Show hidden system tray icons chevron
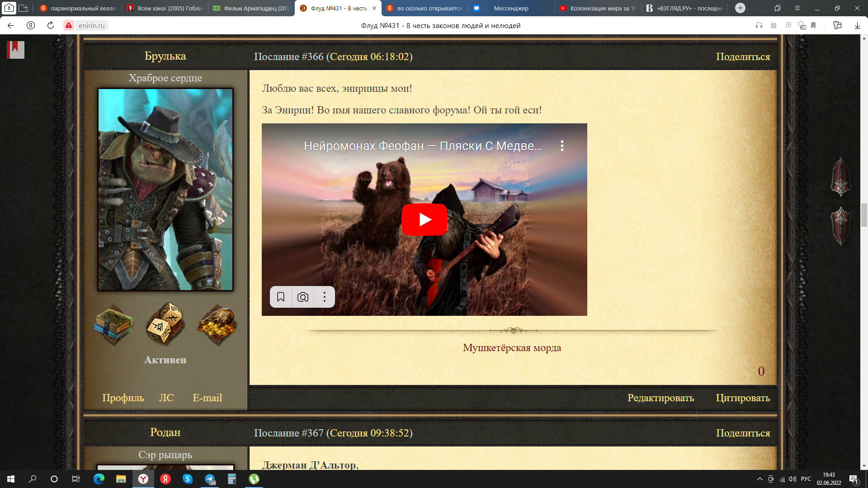The image size is (868, 488). pyautogui.click(x=759, y=479)
